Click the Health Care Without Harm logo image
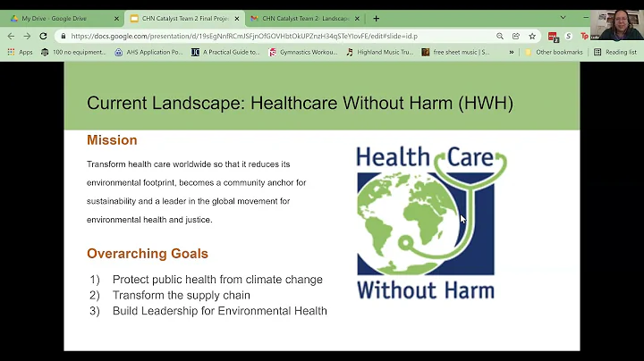 point(431,222)
